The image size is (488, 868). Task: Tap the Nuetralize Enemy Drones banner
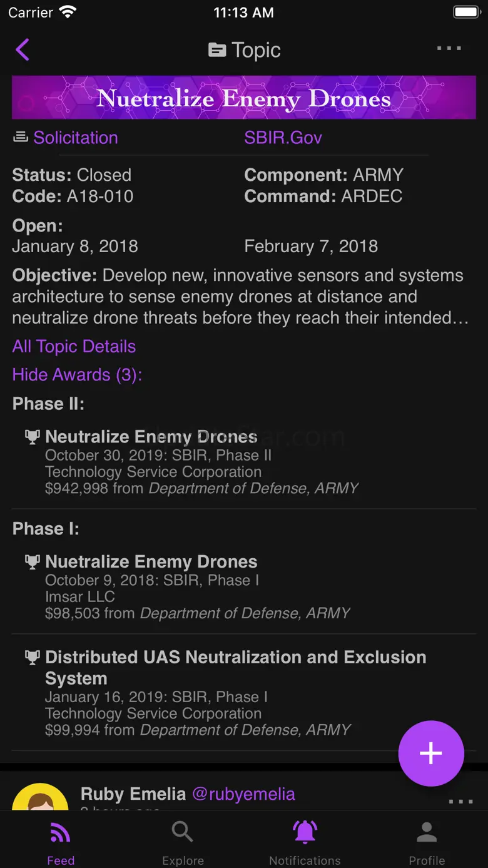pyautogui.click(x=244, y=98)
